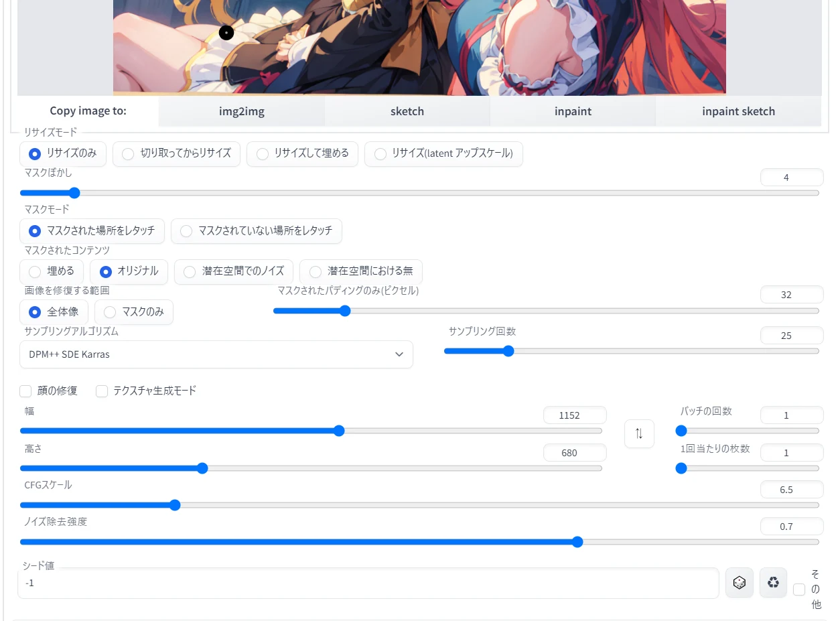Click the recycle icon to reuse seed
This screenshot has width=840, height=621.
pyautogui.click(x=773, y=583)
